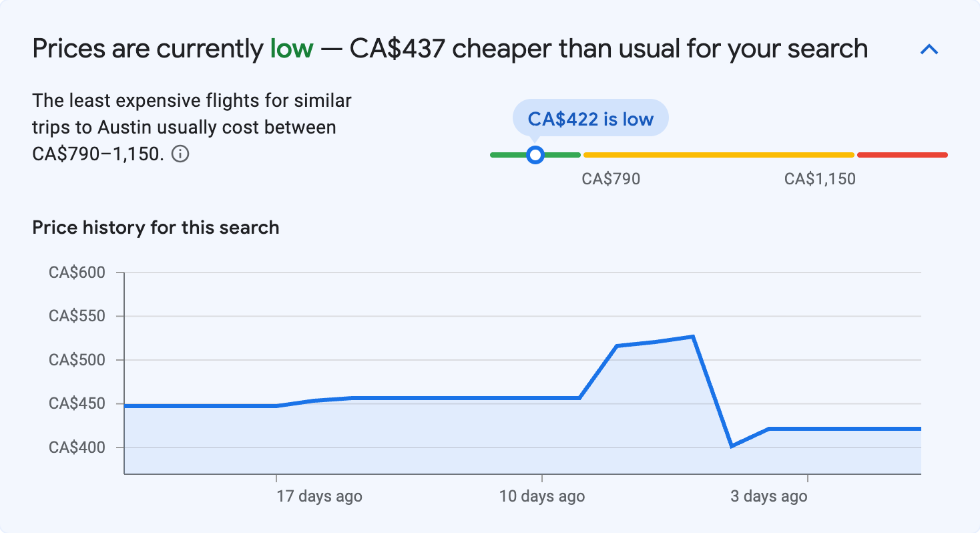Click the info icon next to price range

coord(180,154)
